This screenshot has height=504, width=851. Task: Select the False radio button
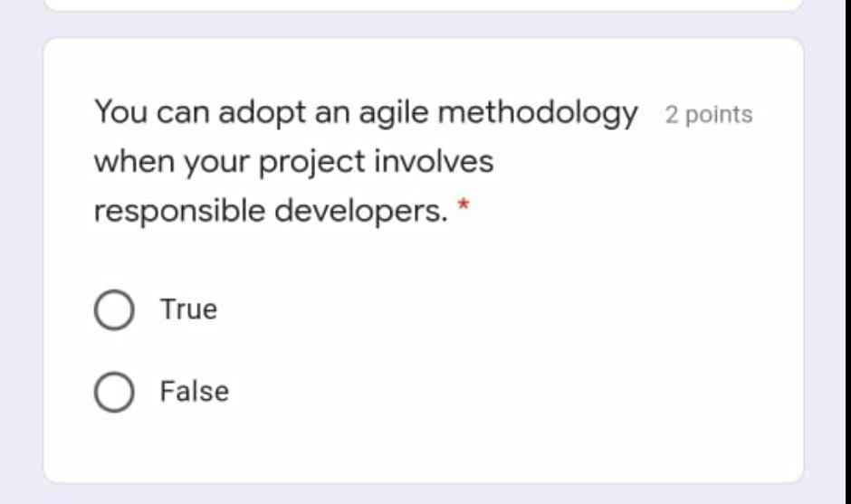click(114, 393)
